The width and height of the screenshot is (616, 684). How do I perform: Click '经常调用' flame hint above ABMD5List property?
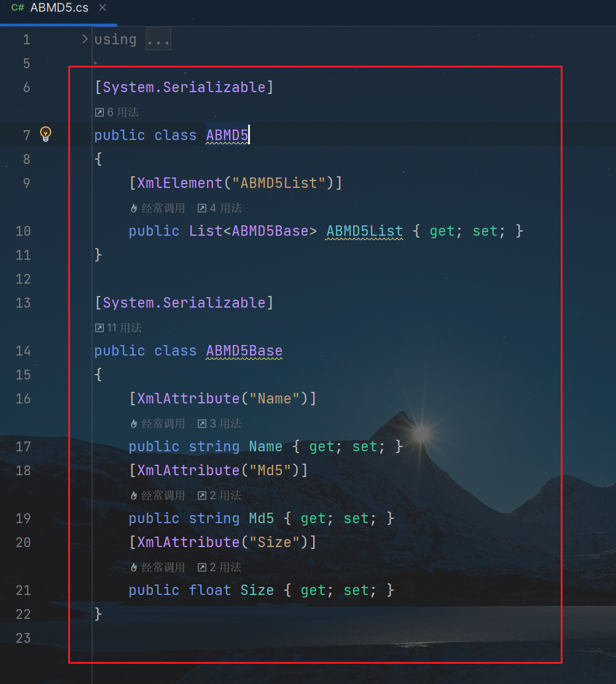pyautogui.click(x=157, y=208)
